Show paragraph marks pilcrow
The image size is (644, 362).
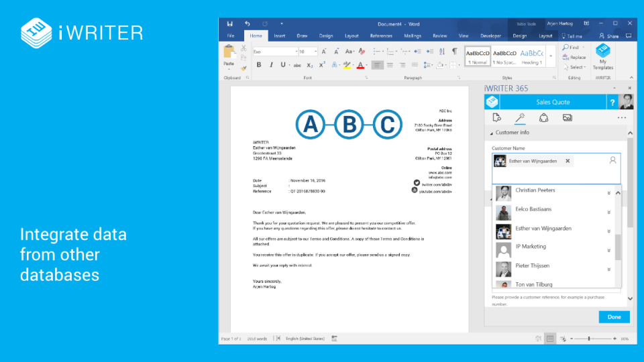pyautogui.click(x=455, y=52)
